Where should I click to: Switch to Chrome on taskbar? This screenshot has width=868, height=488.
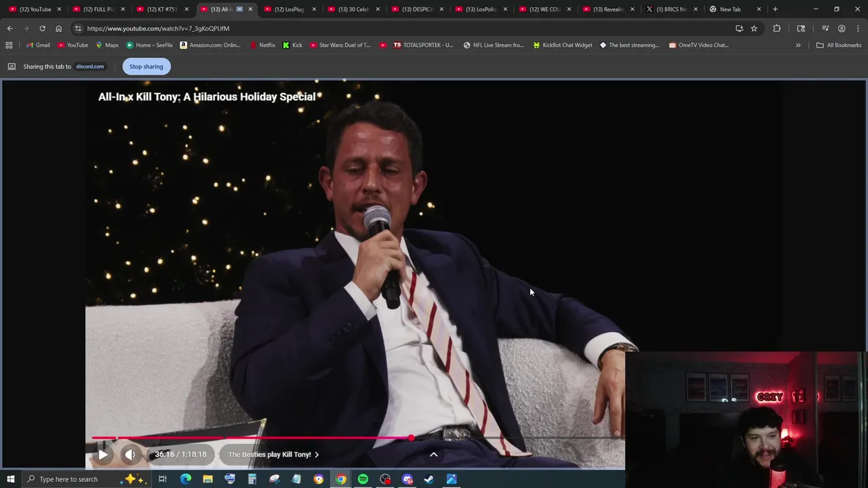[x=340, y=479]
